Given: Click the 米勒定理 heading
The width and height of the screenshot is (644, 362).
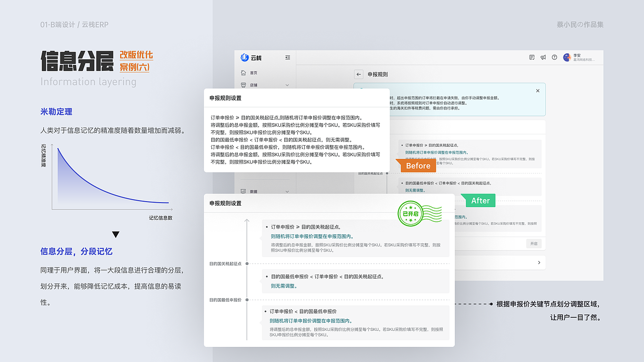Looking at the screenshot, I should point(56,112).
